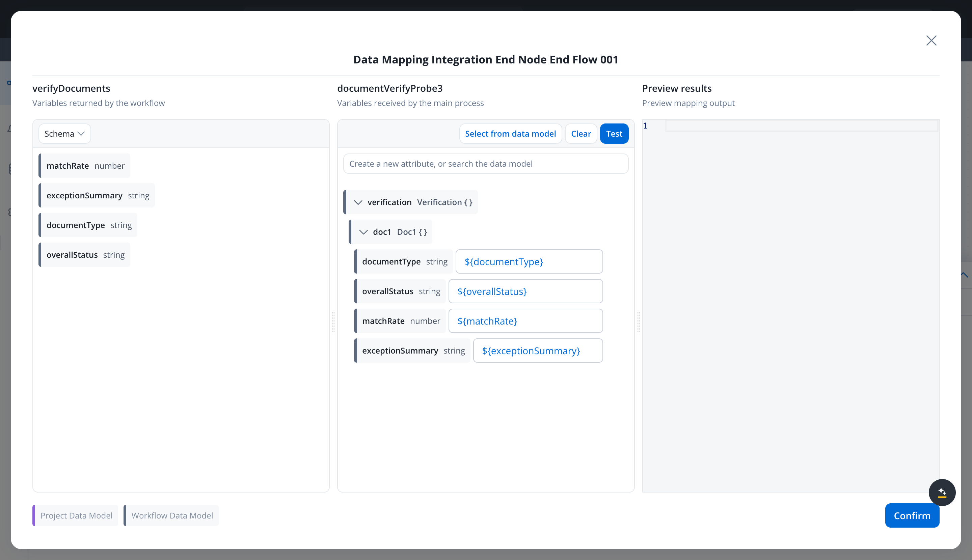Edit the ${documentType} mapping field
This screenshot has height=560, width=972.
point(529,261)
